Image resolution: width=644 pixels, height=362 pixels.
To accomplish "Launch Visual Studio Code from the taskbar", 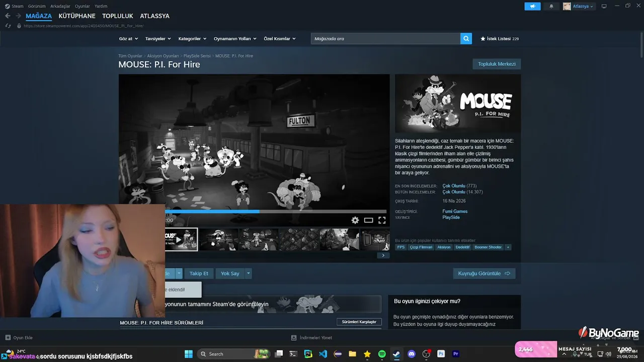I will tap(323, 354).
